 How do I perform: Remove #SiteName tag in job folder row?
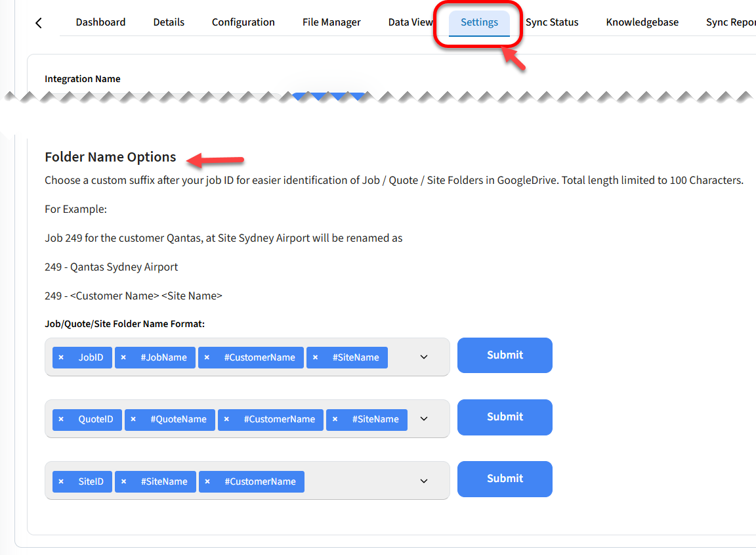(315, 357)
